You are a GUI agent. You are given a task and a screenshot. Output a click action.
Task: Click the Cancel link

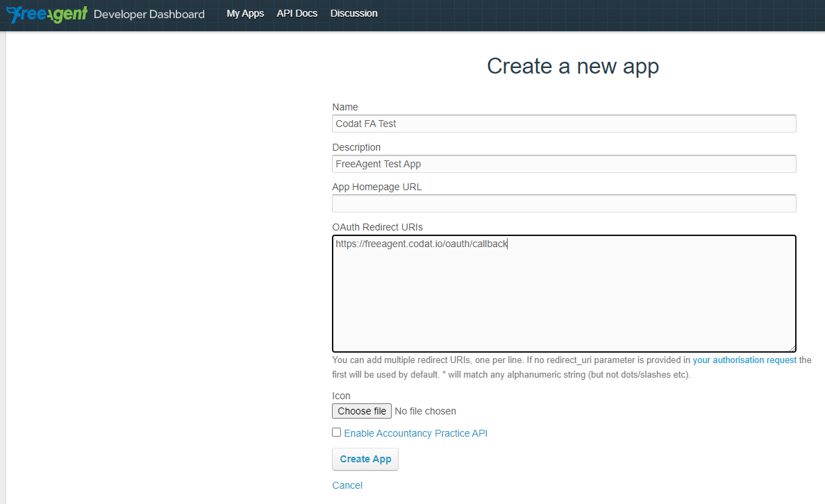347,485
